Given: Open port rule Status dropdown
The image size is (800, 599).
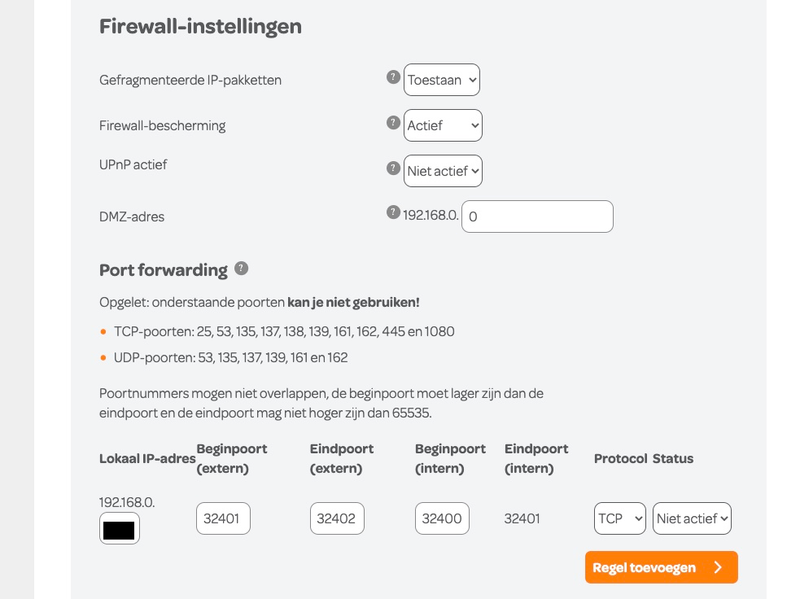Looking at the screenshot, I should [692, 519].
